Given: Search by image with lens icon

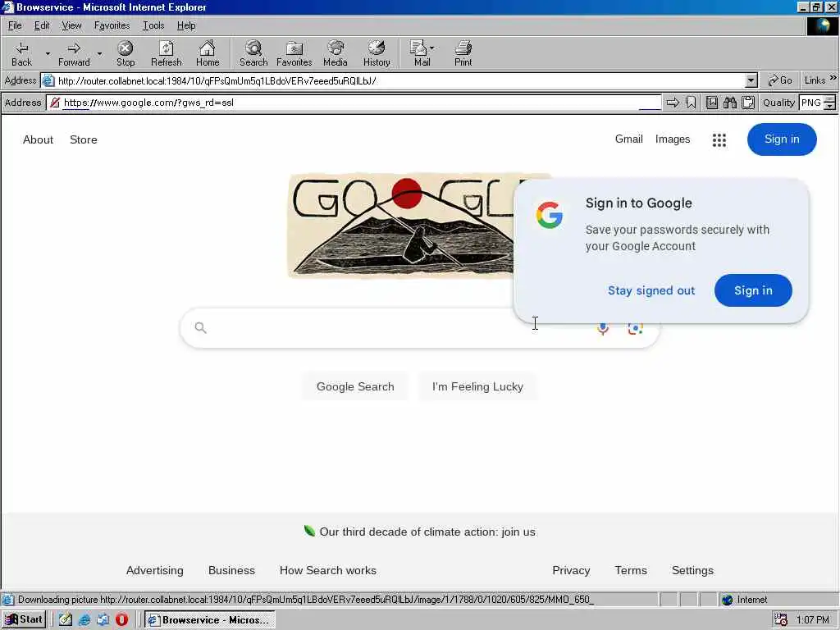Looking at the screenshot, I should click(x=636, y=328).
